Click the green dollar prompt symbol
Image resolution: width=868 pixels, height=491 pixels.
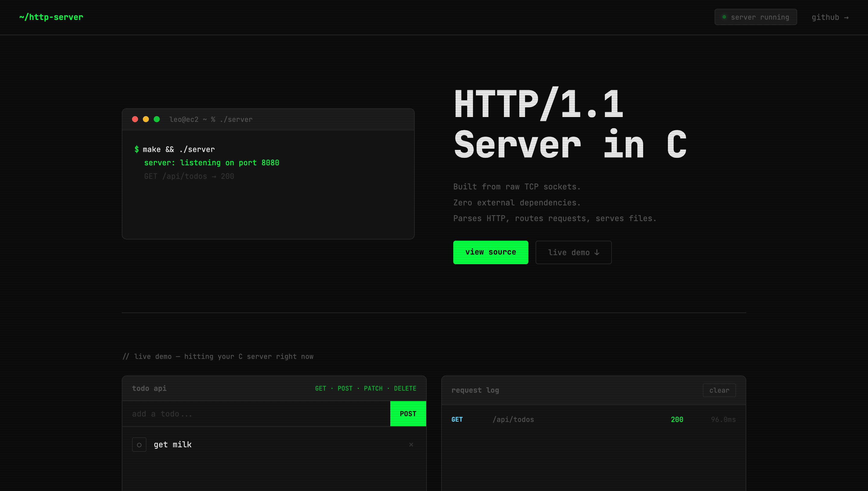pyautogui.click(x=137, y=149)
